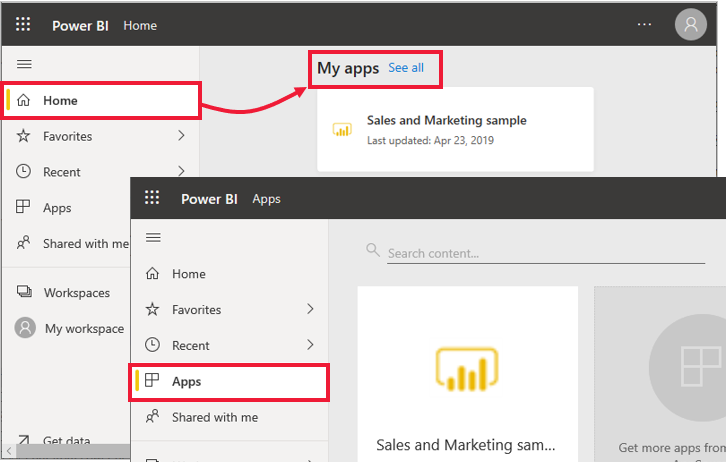Click the Get more apps tile

660,374
